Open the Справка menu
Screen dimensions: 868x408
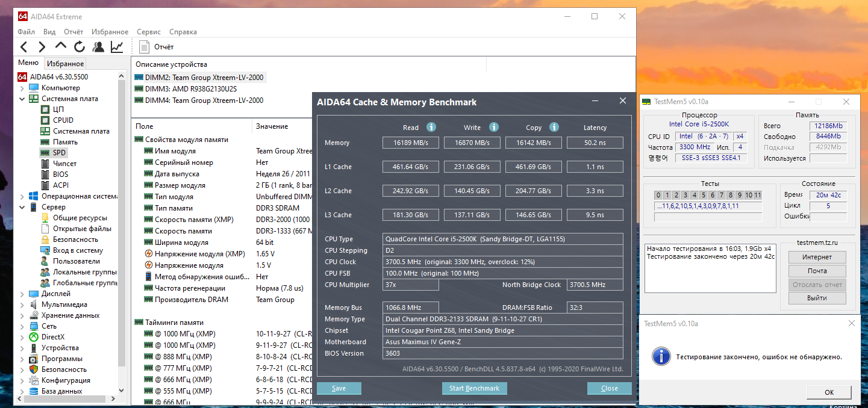[183, 32]
